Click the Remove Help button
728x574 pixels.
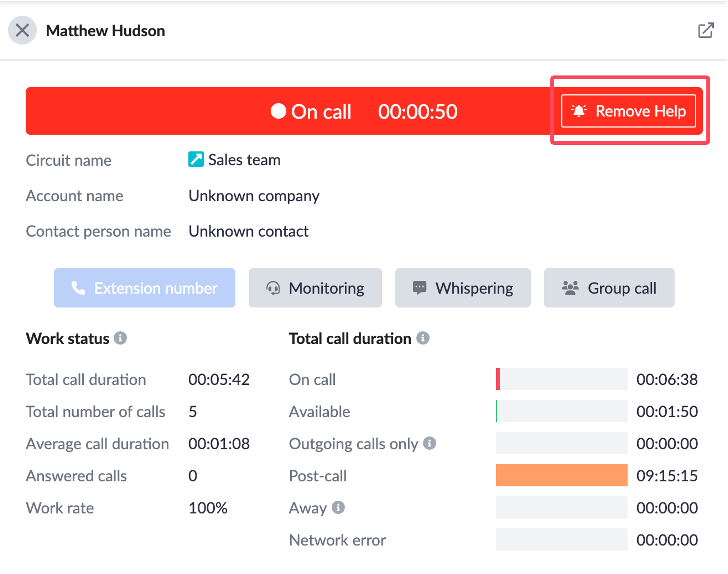point(628,111)
